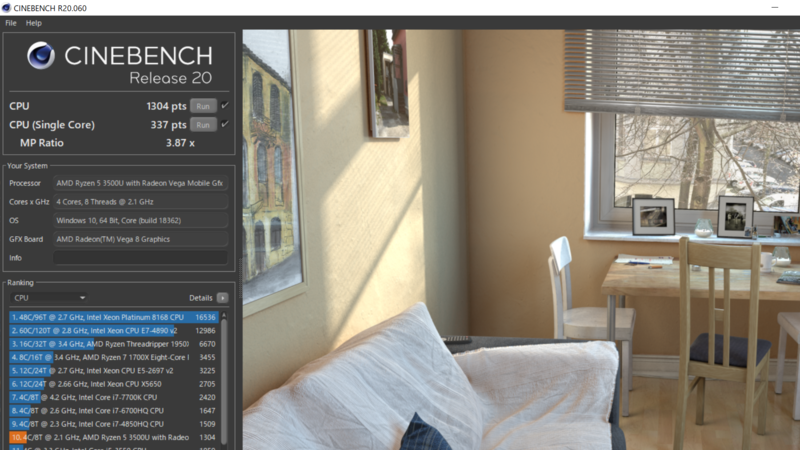Viewport: 800px width, 450px height.
Task: Open the CPU ranking type dropdown
Action: (49, 297)
